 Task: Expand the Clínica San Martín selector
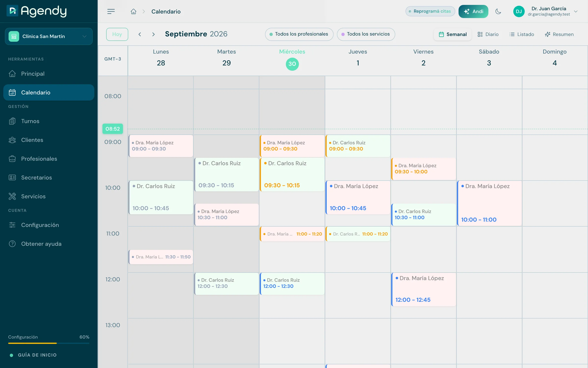(49, 36)
